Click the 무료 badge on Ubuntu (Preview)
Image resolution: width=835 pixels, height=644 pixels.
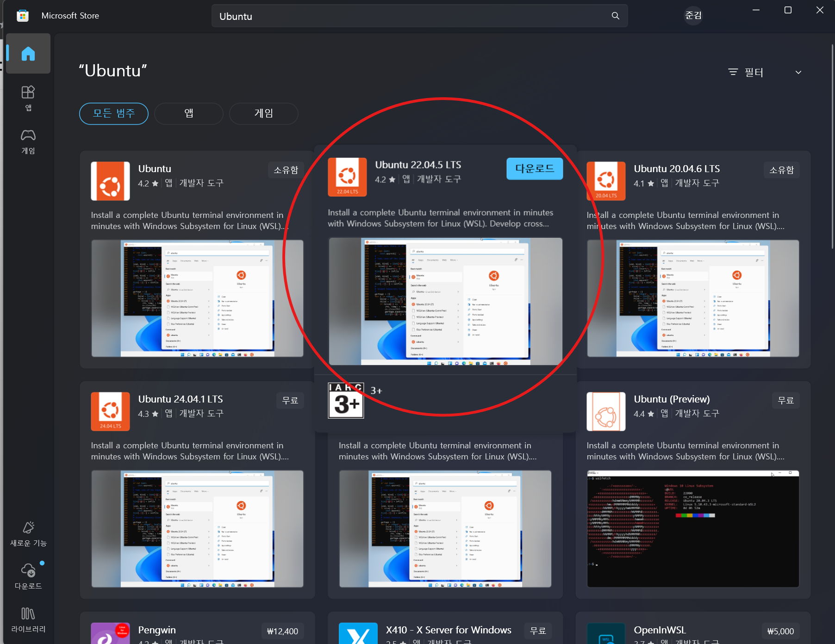786,400
